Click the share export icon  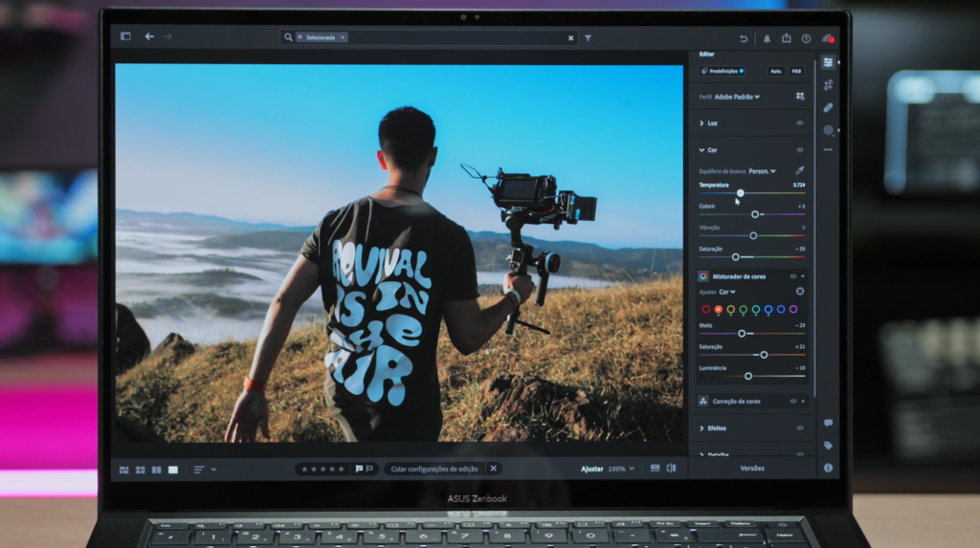(787, 38)
